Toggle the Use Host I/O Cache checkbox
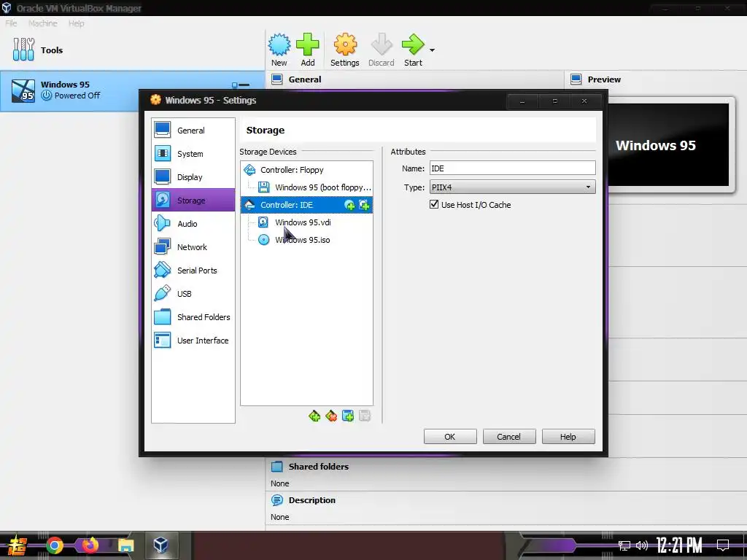This screenshot has height=560, width=747. click(434, 204)
